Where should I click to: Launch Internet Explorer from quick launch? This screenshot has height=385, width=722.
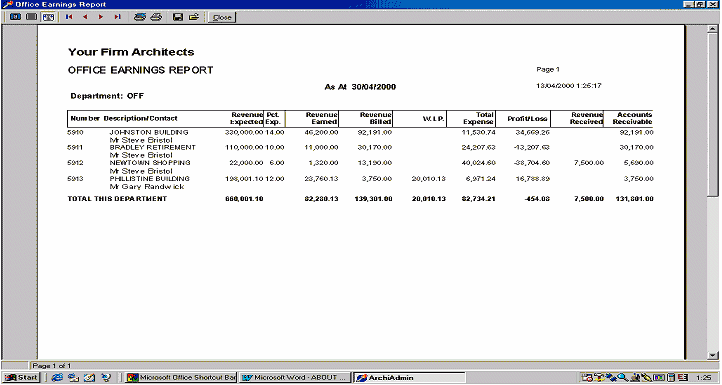tap(57, 378)
